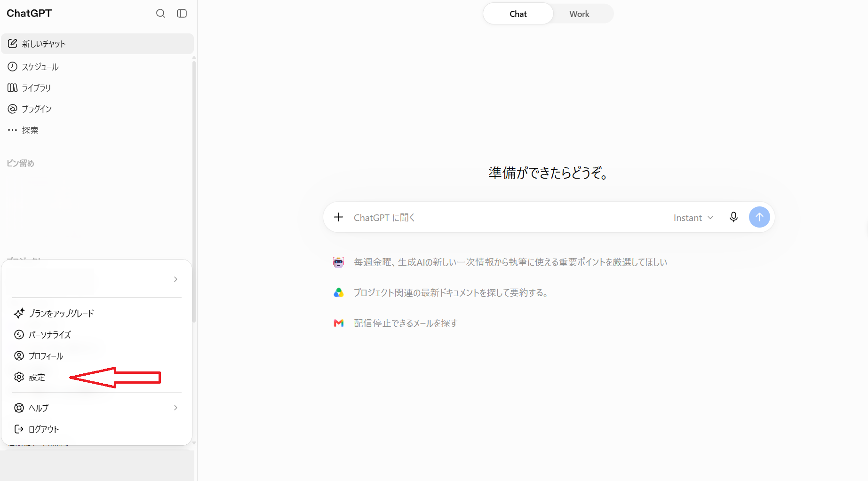
Task: Click the ChatGPT logo title
Action: coord(29,14)
